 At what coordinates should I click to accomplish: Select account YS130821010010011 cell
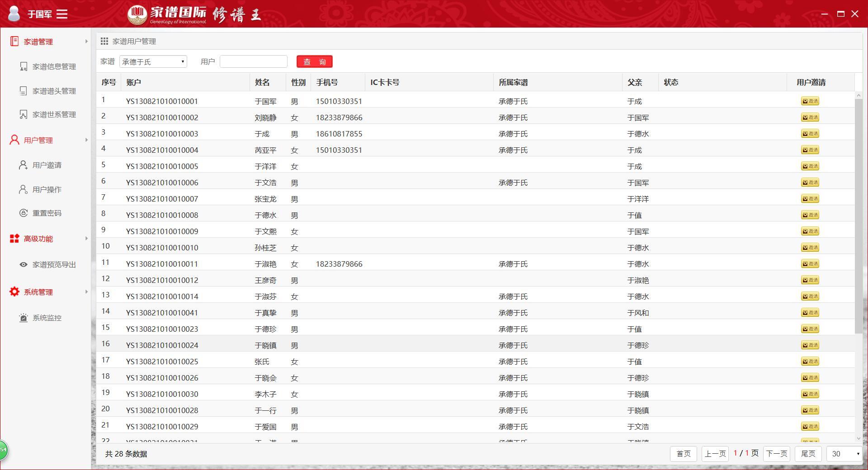162,264
